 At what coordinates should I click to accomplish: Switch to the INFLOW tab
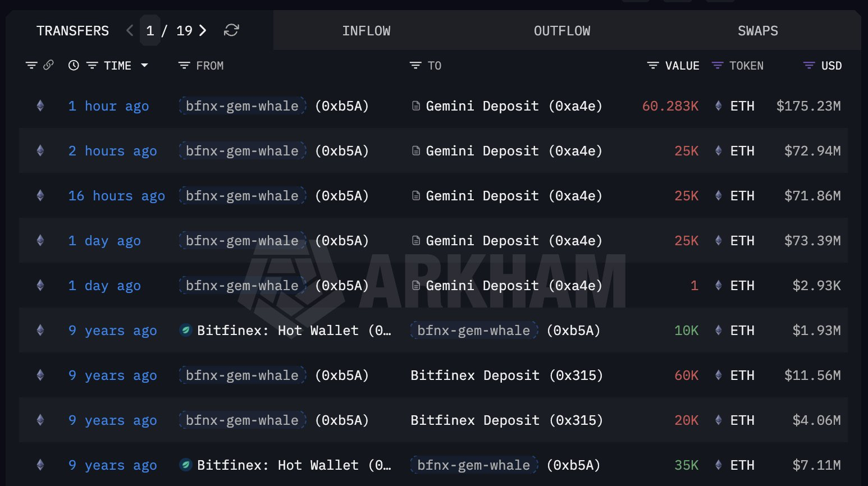tap(366, 31)
